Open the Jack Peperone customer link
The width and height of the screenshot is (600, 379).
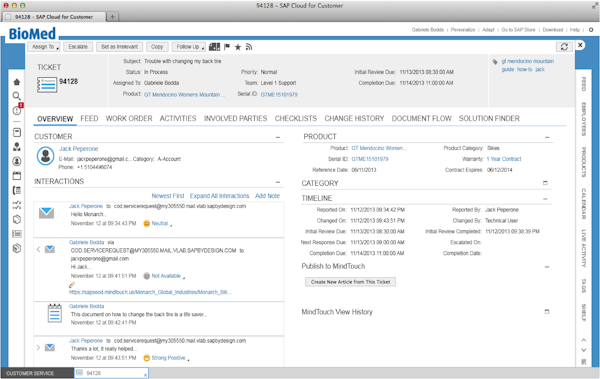click(78, 149)
